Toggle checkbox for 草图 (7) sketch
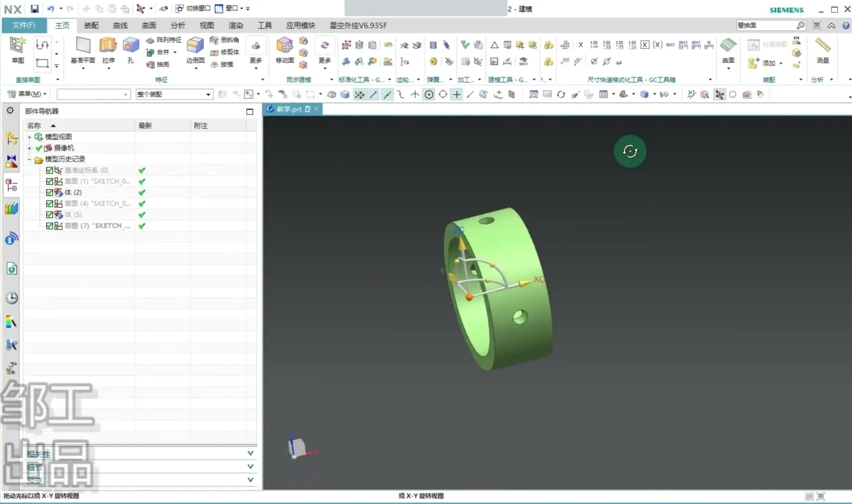This screenshot has width=852, height=504. coord(50,226)
